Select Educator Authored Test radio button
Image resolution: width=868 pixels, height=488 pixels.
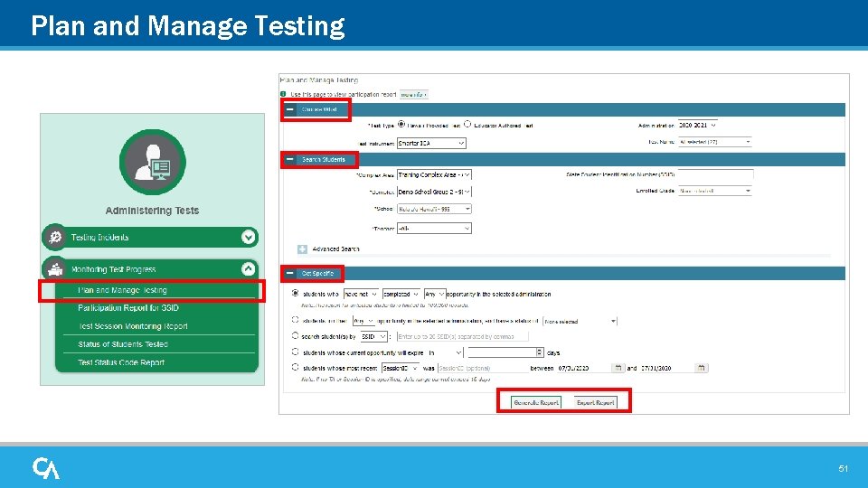tap(467, 125)
